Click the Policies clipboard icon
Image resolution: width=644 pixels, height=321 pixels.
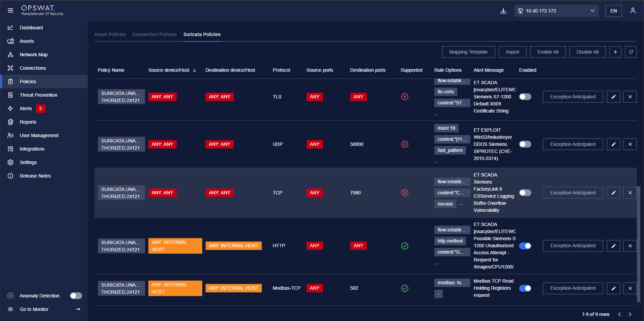coord(10,82)
